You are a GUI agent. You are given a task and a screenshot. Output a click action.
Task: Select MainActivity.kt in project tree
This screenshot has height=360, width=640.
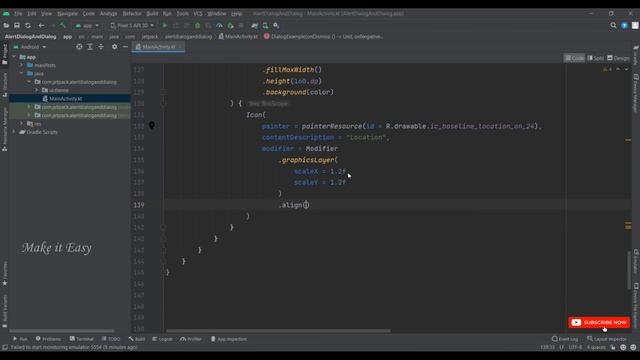66,98
